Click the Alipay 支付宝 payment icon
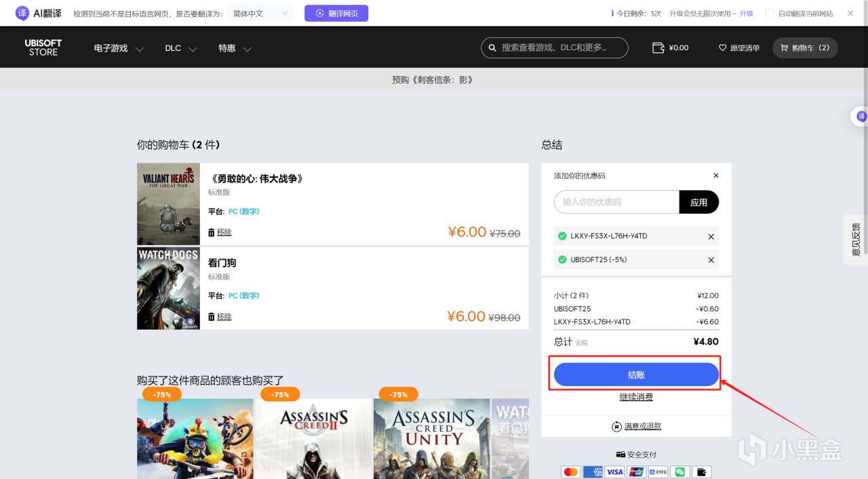868x479 pixels. click(x=658, y=472)
